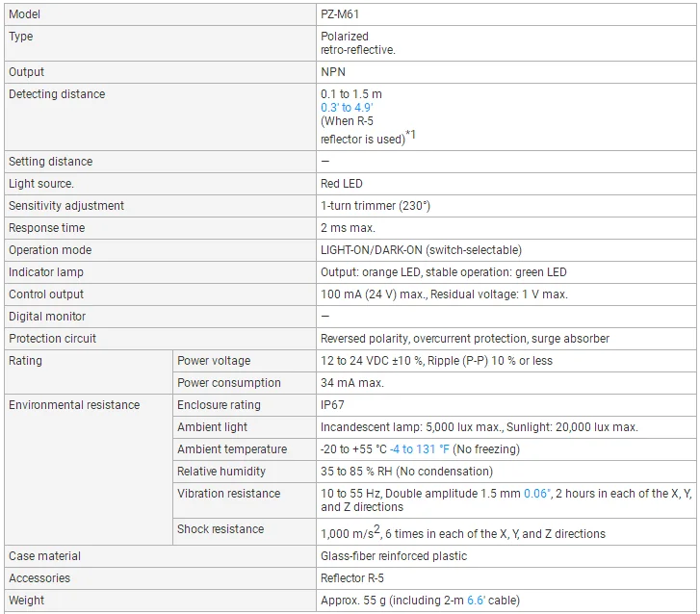This screenshot has height=614, width=700.
Task: Select the 'NPN' output value
Action: pos(333,72)
